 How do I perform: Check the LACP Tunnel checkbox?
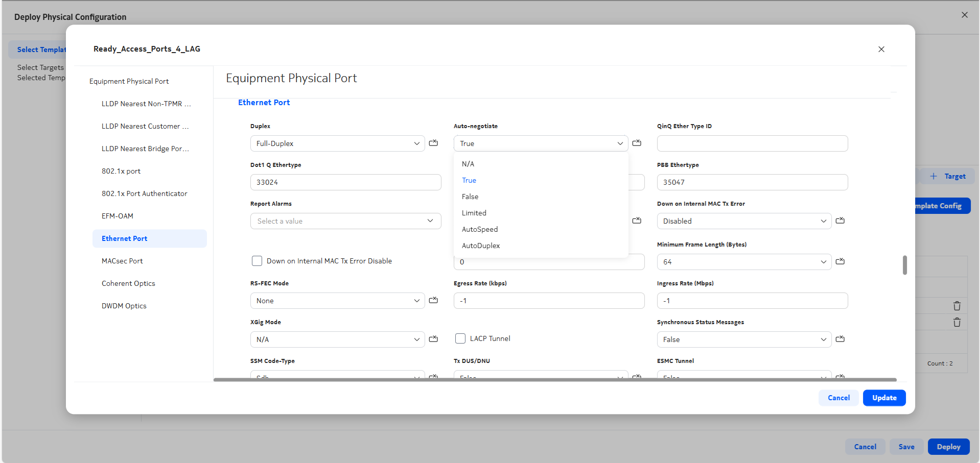(460, 338)
